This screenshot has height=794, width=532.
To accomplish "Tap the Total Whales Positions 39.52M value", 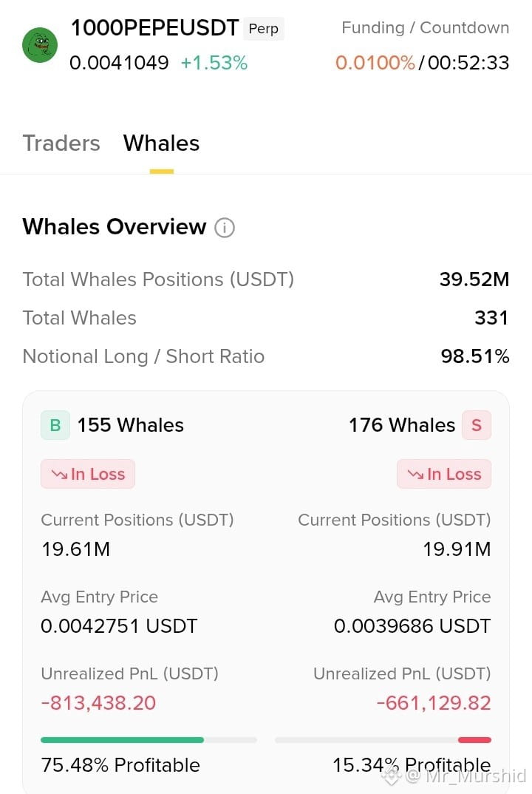I will pyautogui.click(x=474, y=279).
